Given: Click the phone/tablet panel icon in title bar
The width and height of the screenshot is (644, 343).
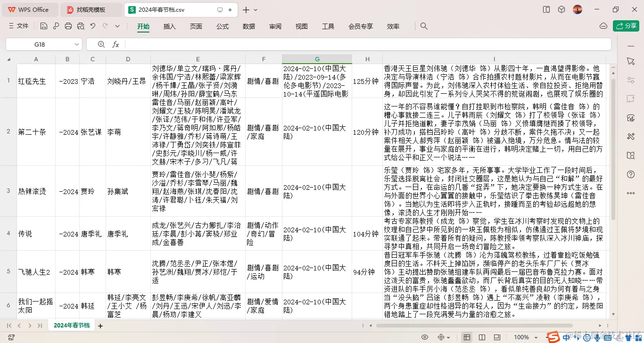Looking at the screenshot, I should 546,9.
